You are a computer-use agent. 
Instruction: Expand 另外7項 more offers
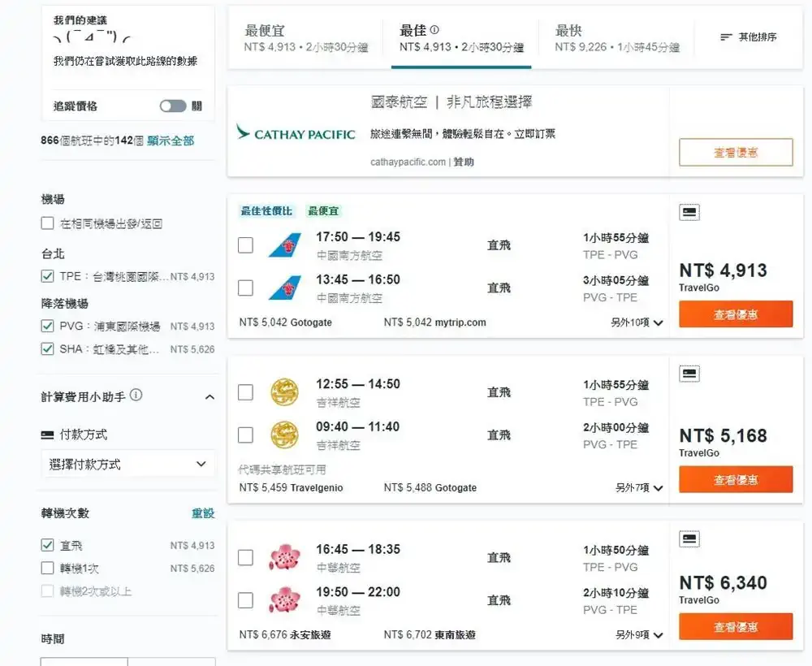tap(639, 488)
